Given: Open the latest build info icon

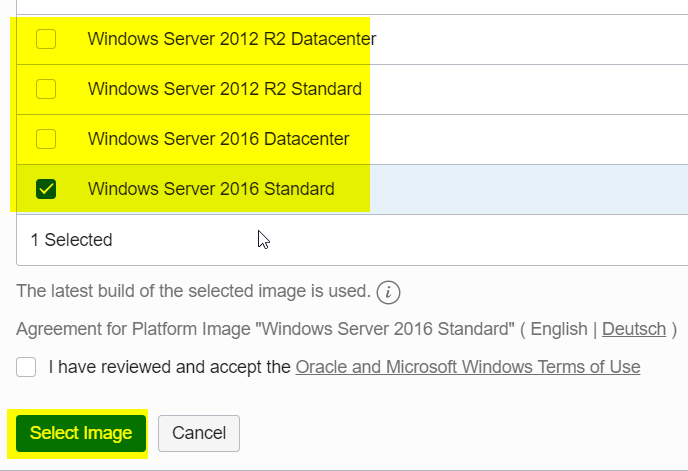Looking at the screenshot, I should pyautogui.click(x=388, y=292).
